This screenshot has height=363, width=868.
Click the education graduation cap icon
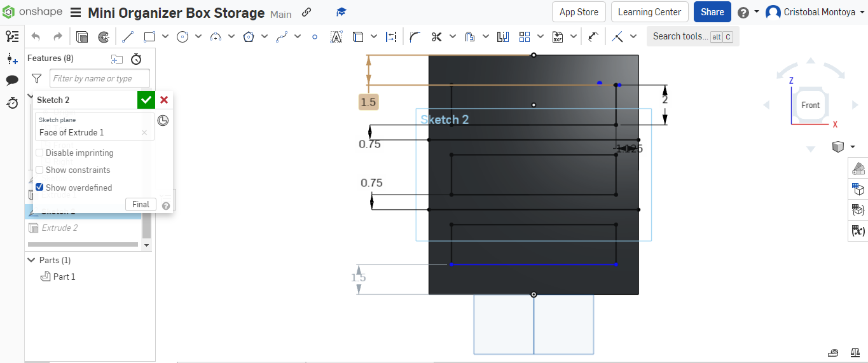[341, 12]
